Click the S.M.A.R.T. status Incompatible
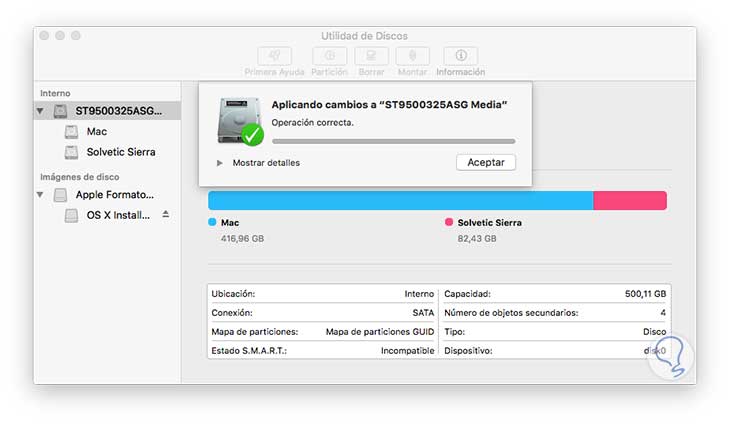Screen dimensions: 730x424 click(x=407, y=350)
